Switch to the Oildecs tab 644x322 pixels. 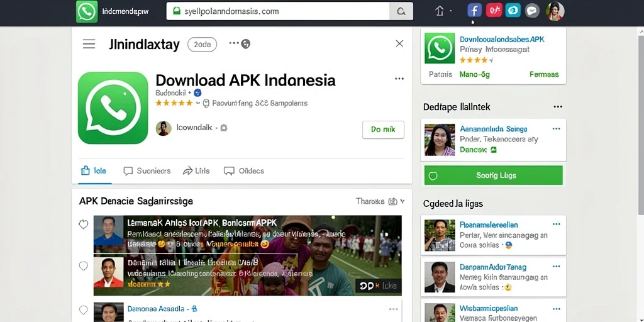[244, 171]
